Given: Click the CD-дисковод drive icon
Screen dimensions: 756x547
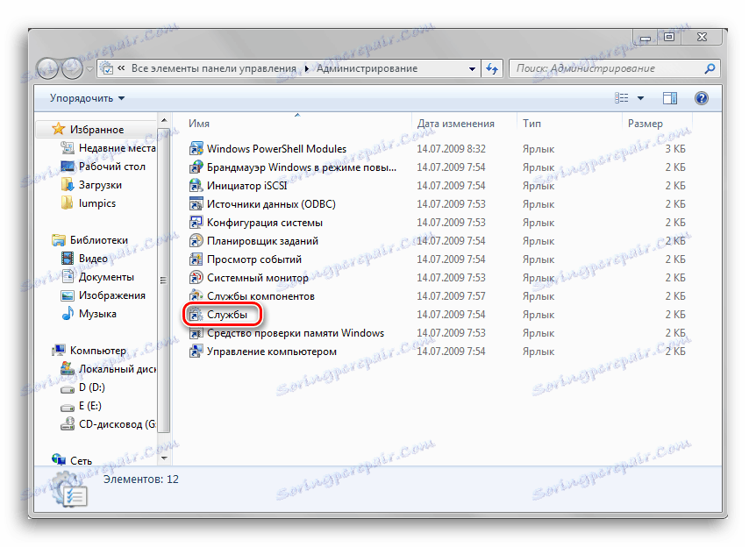Looking at the screenshot, I should pos(68,424).
